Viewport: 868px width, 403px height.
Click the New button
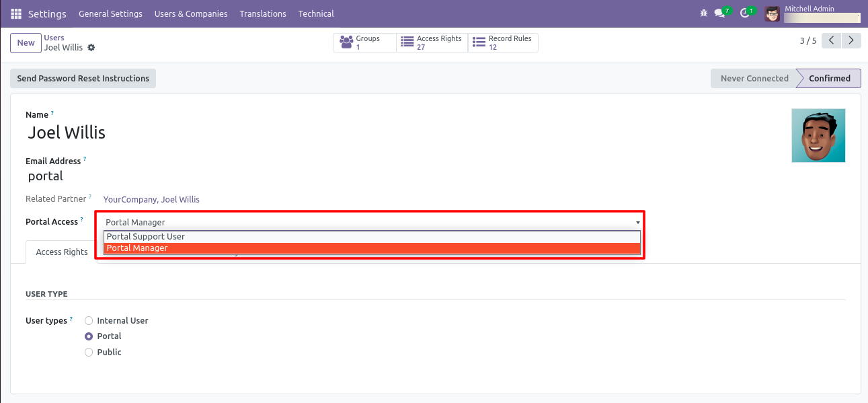point(26,43)
